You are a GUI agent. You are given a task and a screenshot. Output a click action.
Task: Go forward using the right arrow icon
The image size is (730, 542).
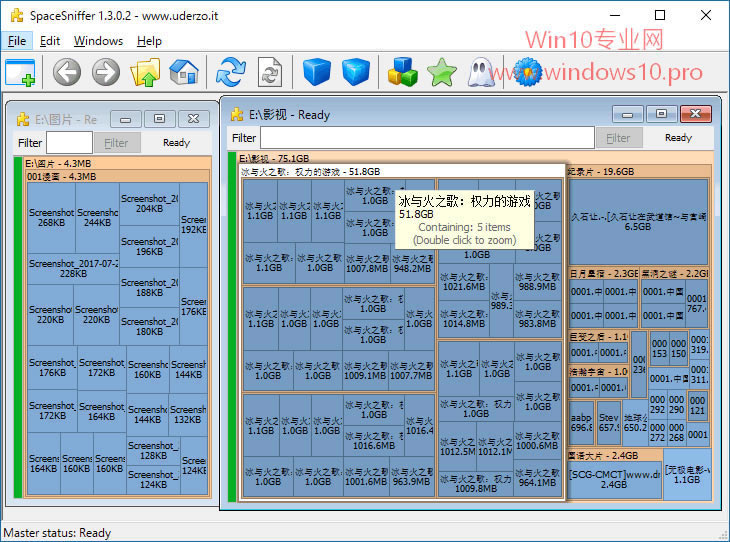106,72
